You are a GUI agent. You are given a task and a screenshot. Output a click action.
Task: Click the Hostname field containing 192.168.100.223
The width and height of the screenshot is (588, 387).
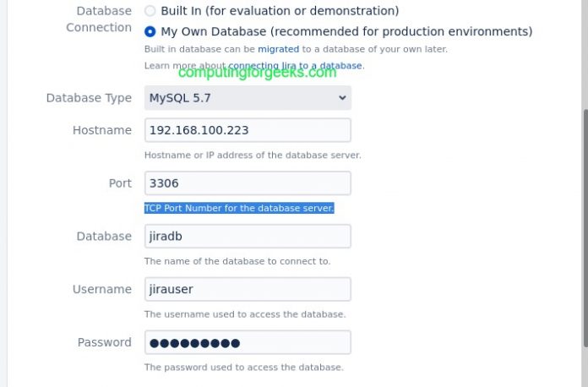(248, 130)
